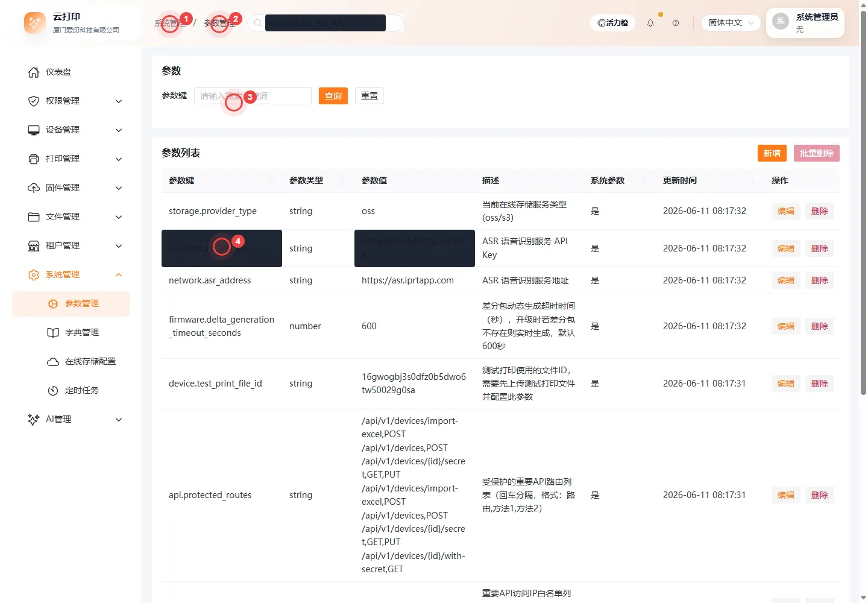
Task: Click the book icon beside 字典管理
Action: (53, 333)
